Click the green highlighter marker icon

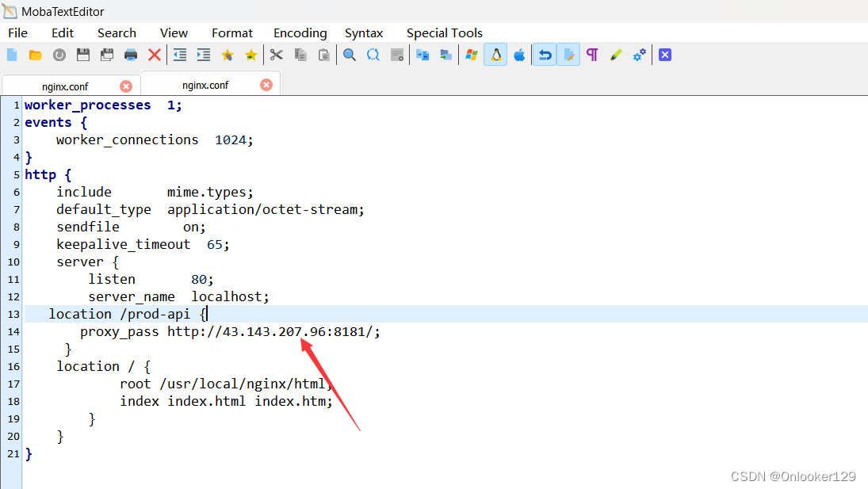coord(616,55)
